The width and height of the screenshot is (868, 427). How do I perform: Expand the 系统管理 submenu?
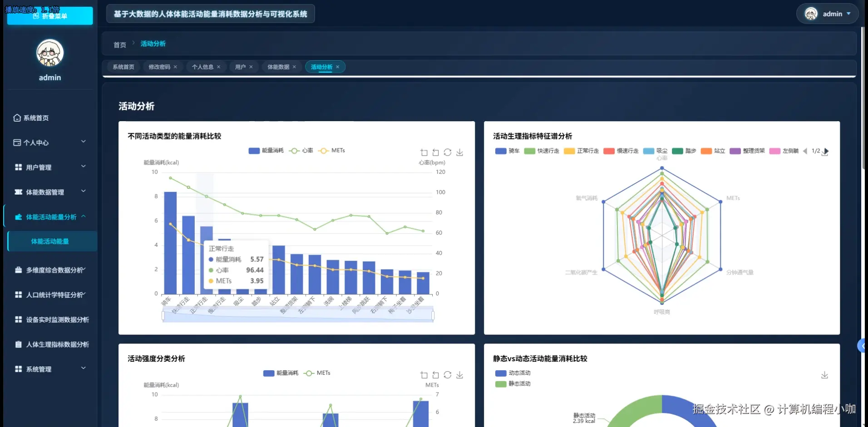(84, 368)
